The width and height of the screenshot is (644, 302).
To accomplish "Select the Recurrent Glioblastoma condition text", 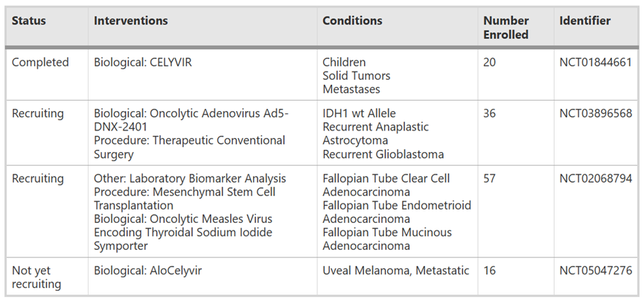I will pos(383,154).
